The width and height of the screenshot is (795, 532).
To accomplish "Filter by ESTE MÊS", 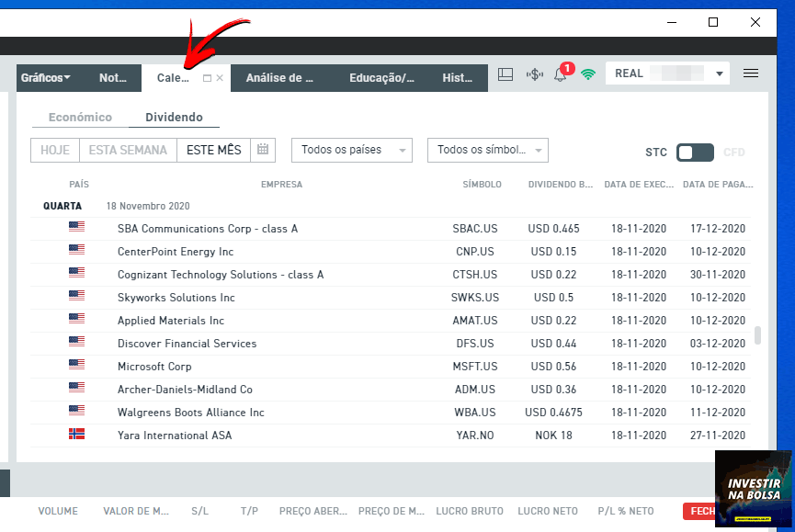I will click(213, 150).
